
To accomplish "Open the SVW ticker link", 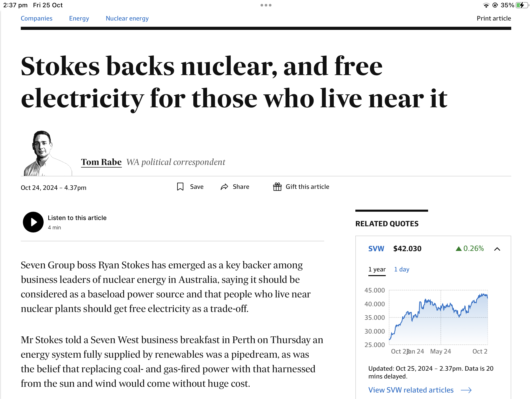I will point(376,249).
